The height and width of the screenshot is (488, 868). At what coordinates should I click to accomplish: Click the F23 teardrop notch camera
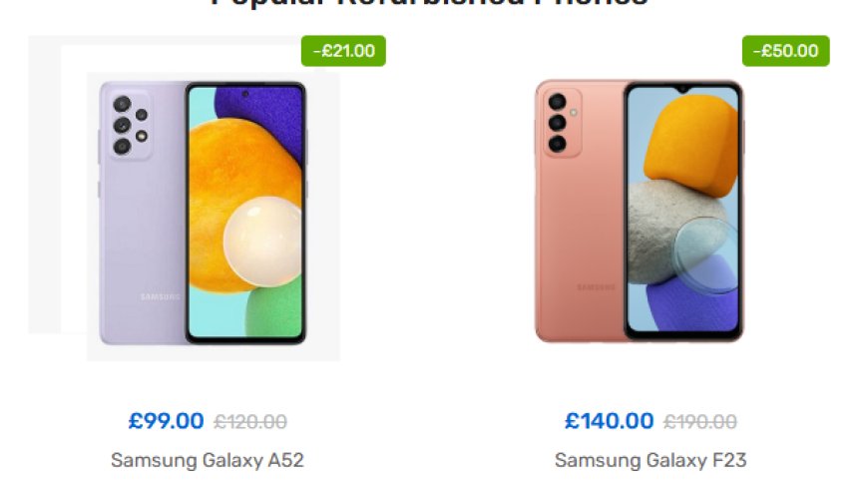[x=683, y=89]
